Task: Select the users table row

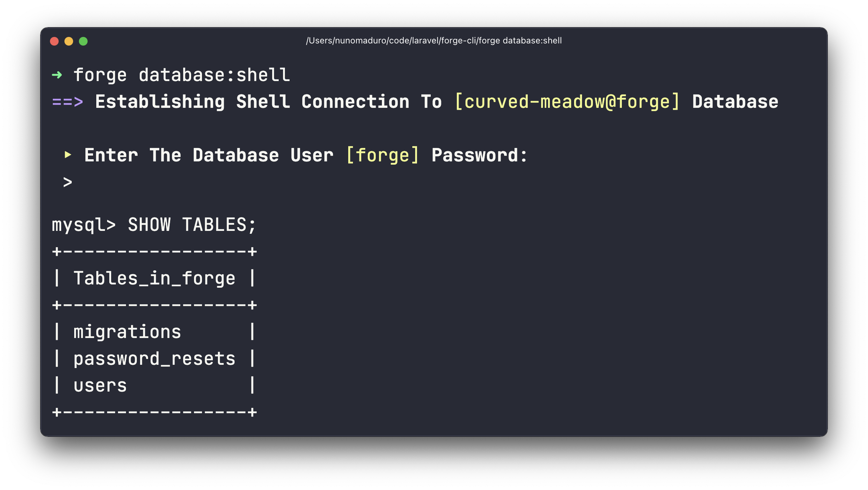Action: (x=100, y=385)
